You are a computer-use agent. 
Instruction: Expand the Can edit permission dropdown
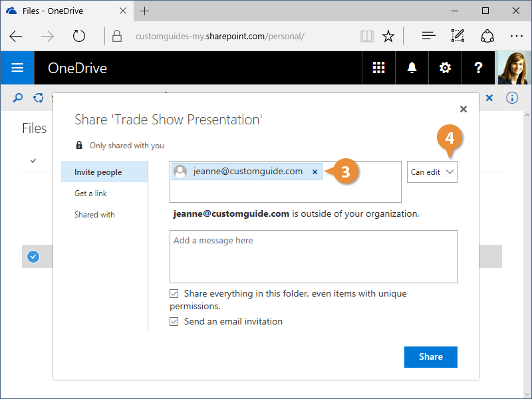[x=432, y=172]
